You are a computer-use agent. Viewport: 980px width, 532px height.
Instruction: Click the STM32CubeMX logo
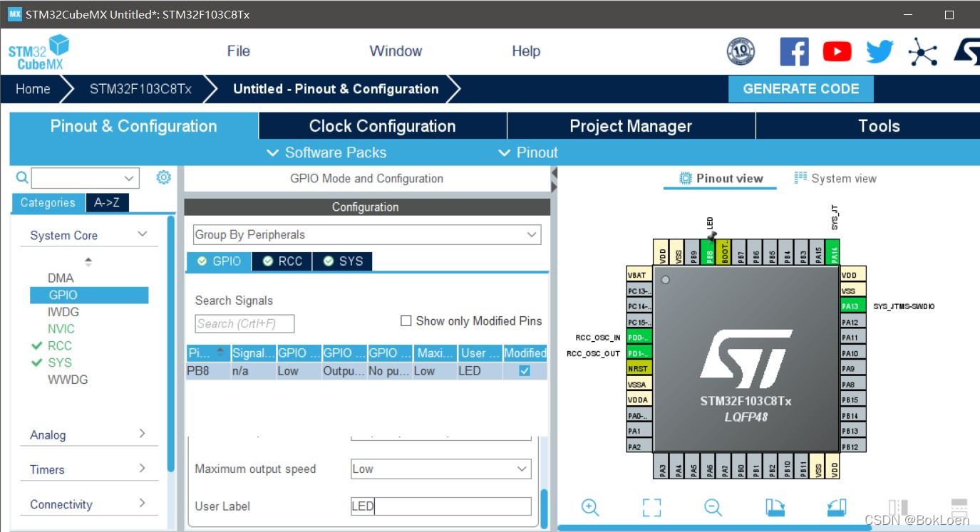[x=39, y=52]
